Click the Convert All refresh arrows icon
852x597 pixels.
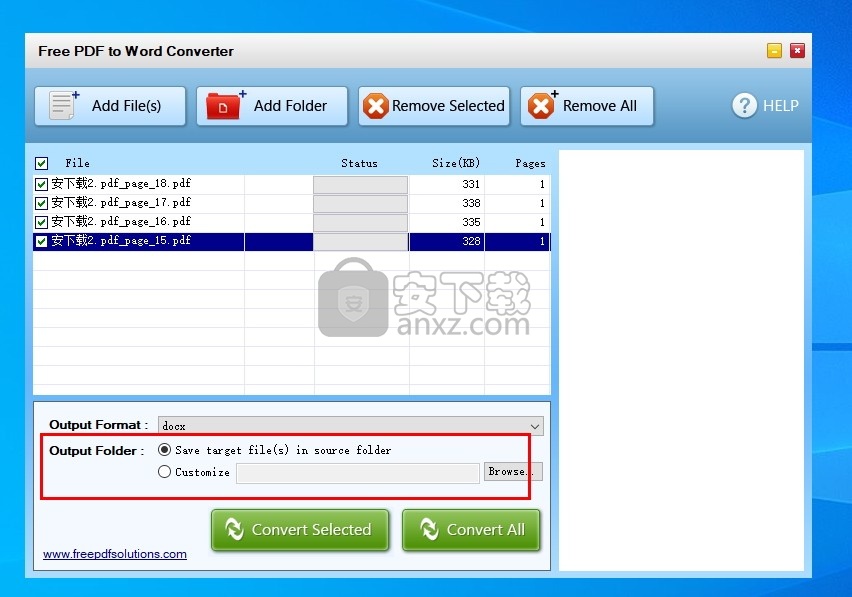click(429, 529)
